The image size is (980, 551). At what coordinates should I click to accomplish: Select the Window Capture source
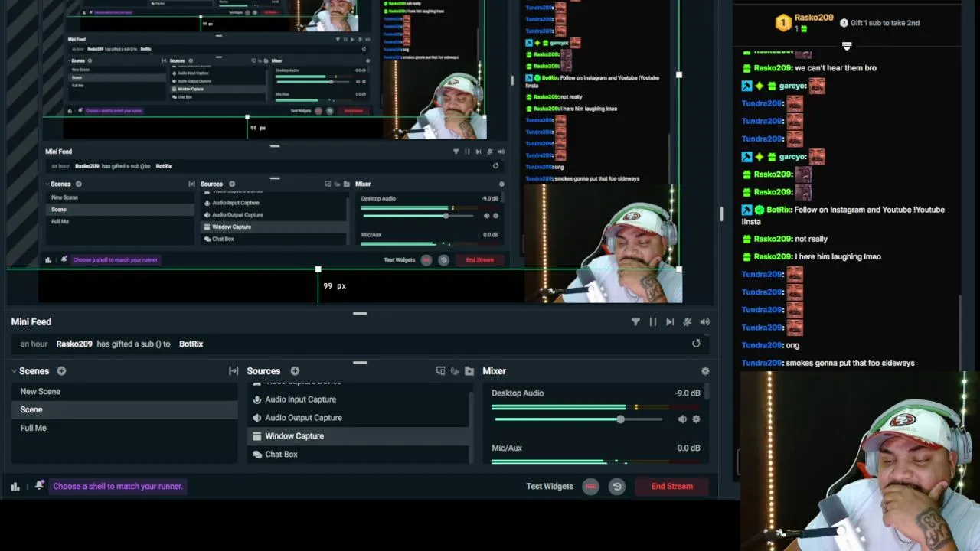(358, 436)
